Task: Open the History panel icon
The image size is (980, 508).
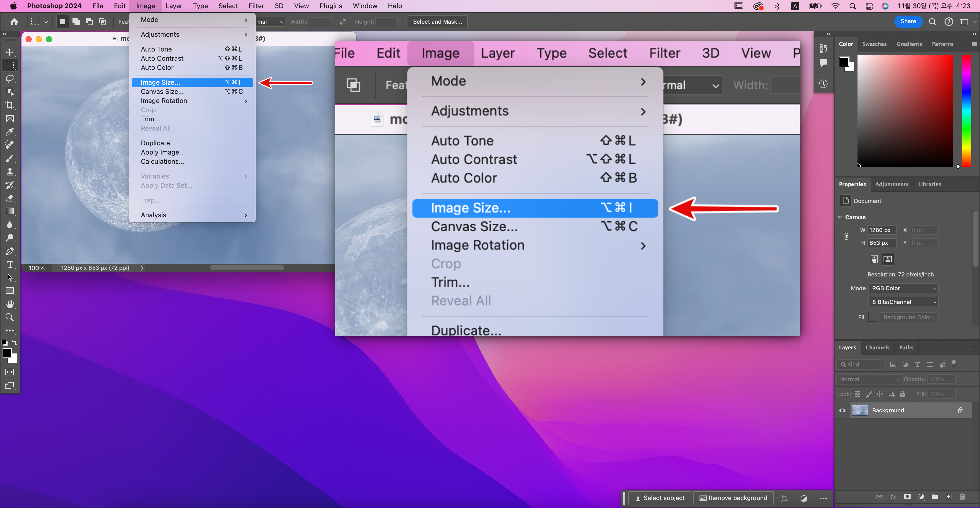Action: [x=823, y=84]
